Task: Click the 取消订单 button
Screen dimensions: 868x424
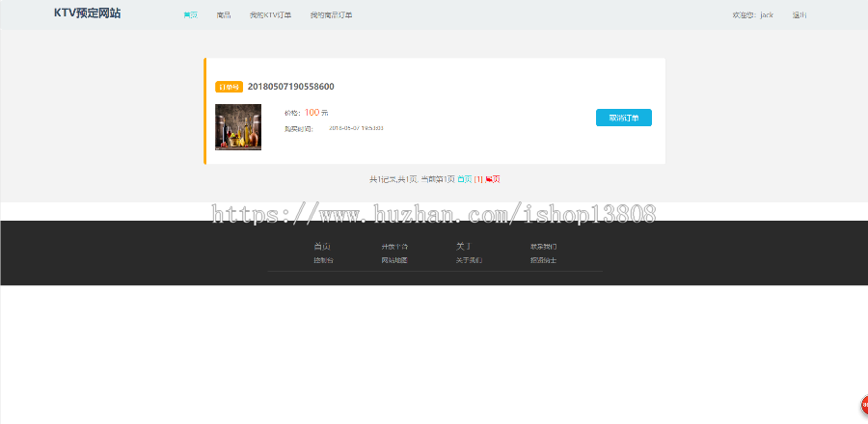Action: (x=624, y=118)
